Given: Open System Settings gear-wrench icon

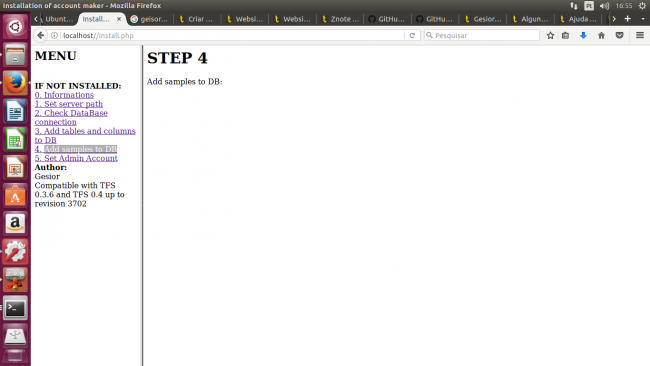Looking at the screenshot, I should point(15,252).
